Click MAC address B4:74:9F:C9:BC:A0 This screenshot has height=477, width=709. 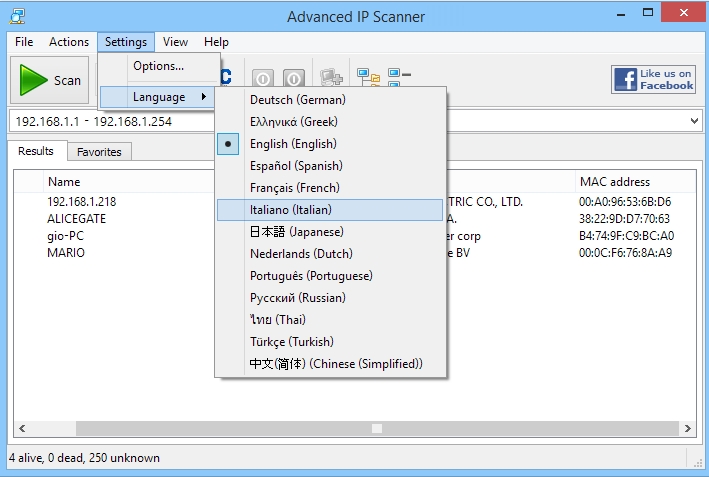coord(626,236)
